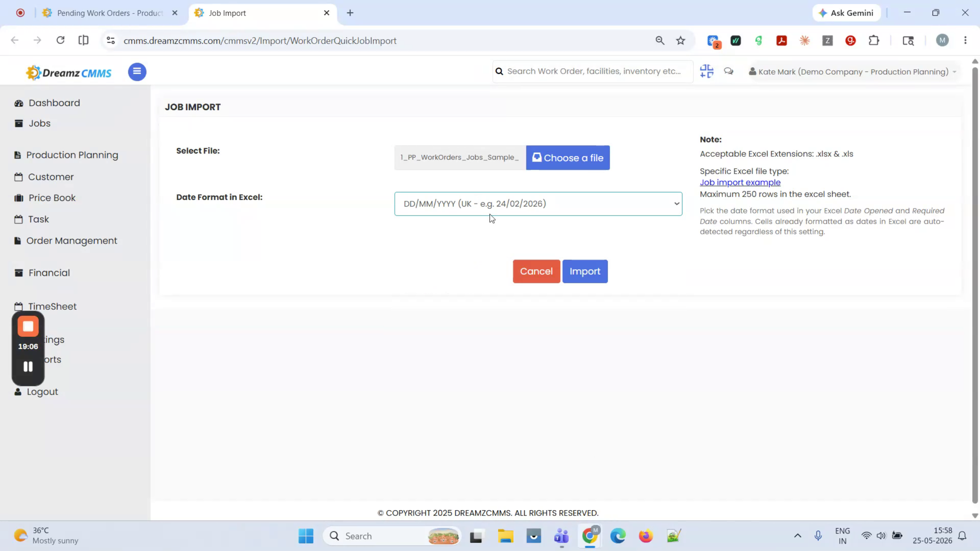Reload the page

coord(60,40)
